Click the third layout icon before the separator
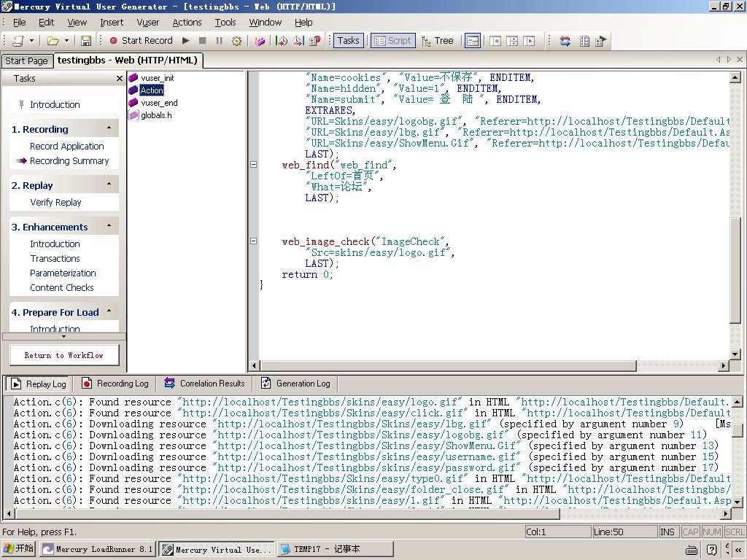This screenshot has height=560, width=747. [529, 41]
